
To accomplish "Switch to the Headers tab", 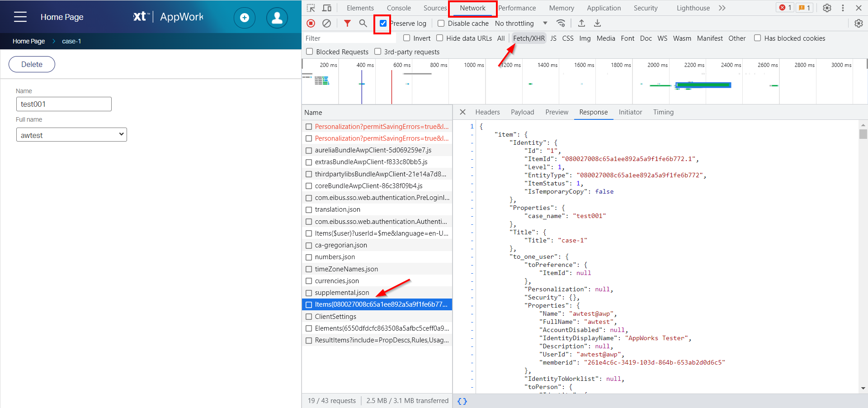I will click(x=487, y=112).
